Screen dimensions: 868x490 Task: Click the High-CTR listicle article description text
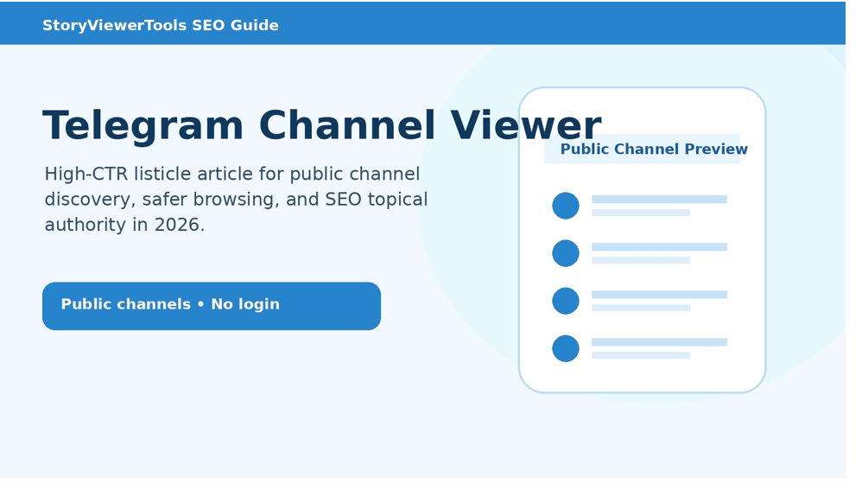(237, 200)
